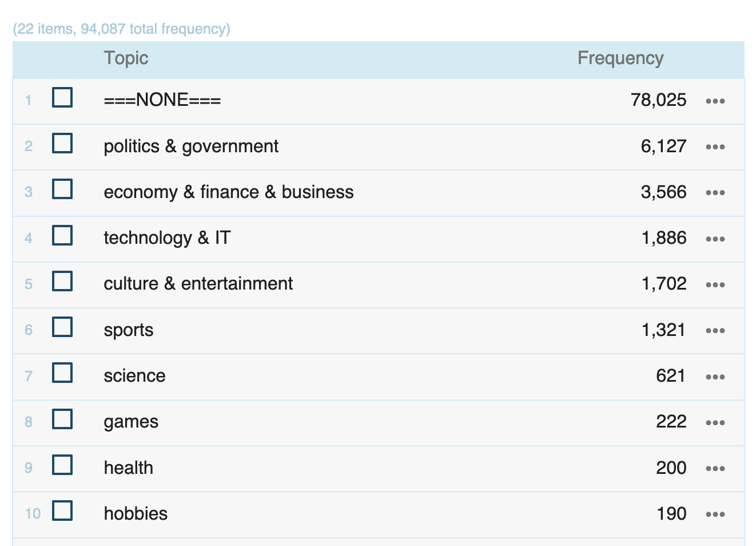Tick the checkbox for ===NONE===
Viewport: 756px width, 546px height.
(x=62, y=97)
